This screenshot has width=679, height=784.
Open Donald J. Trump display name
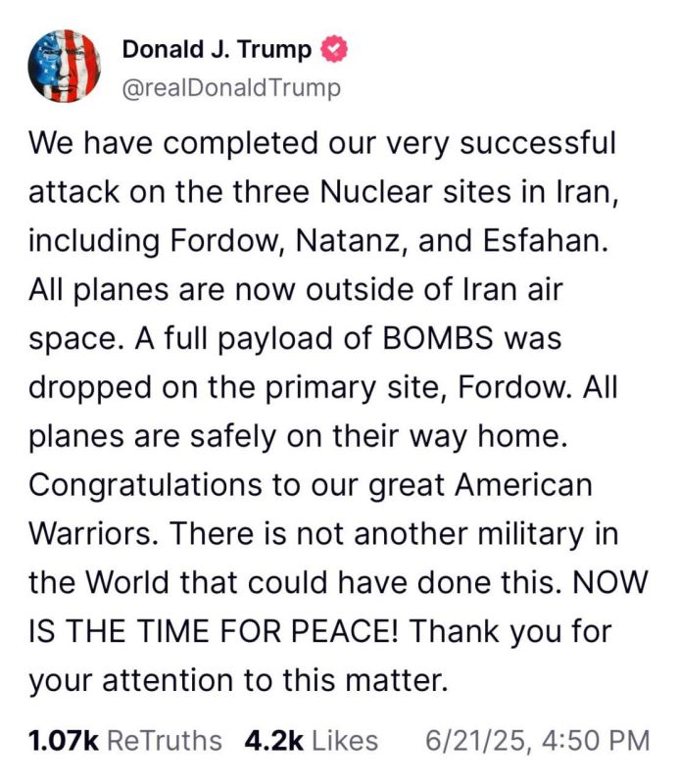click(x=217, y=50)
